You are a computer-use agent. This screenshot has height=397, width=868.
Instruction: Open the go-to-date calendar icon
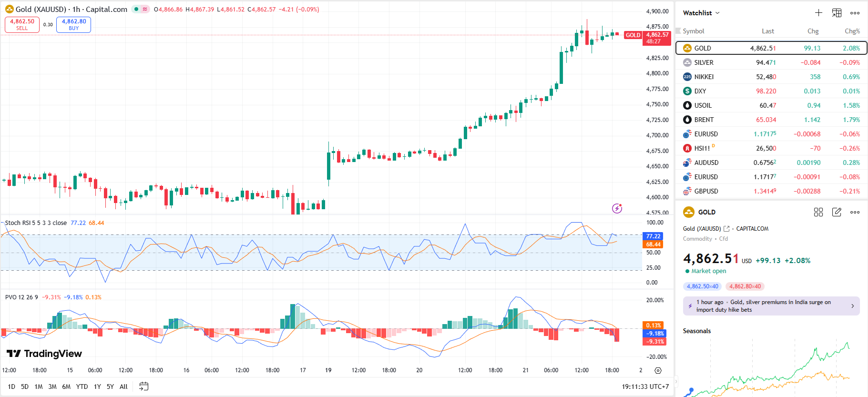(143, 387)
